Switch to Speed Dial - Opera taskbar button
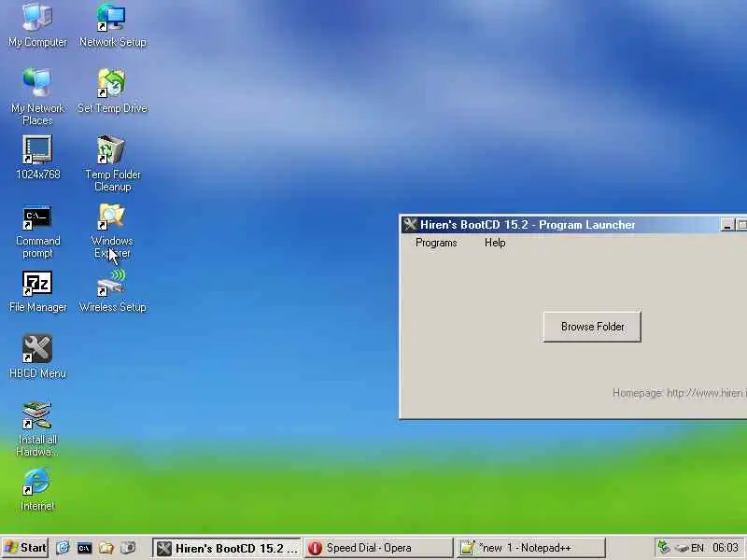The width and height of the screenshot is (747, 560). click(x=379, y=548)
